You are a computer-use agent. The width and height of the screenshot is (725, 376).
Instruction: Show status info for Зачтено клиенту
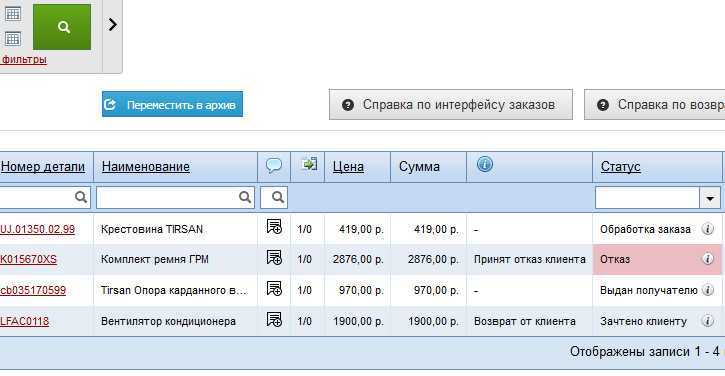pyautogui.click(x=707, y=321)
